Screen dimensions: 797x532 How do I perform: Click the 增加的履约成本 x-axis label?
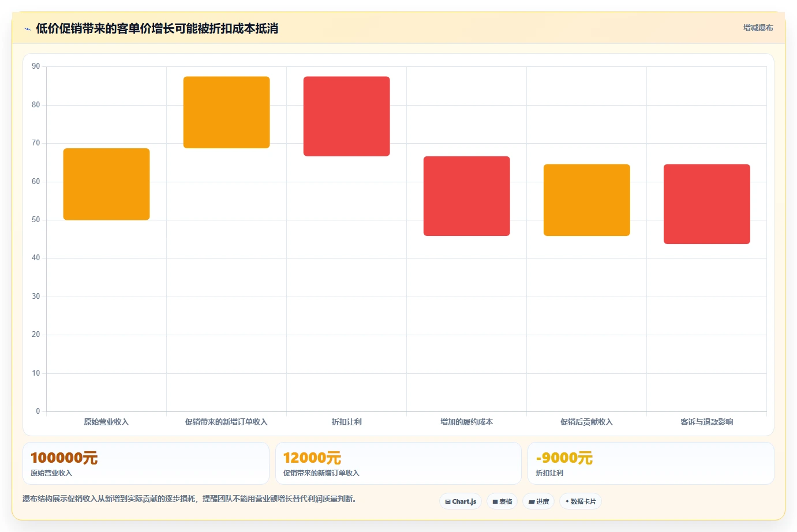(466, 422)
